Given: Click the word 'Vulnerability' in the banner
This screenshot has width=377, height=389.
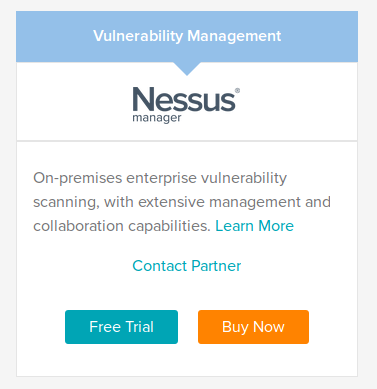Looking at the screenshot, I should coord(138,36).
